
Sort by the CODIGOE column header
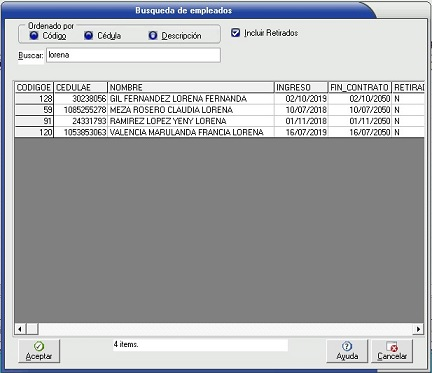point(34,87)
